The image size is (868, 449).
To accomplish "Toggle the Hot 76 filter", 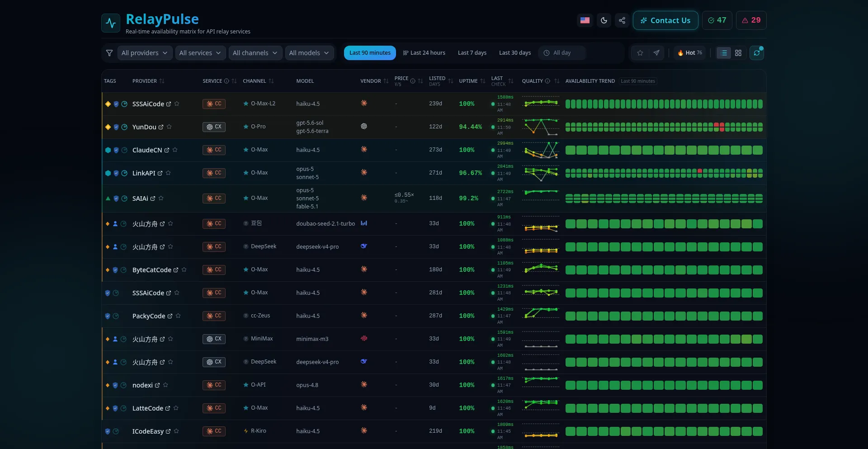I will [x=690, y=53].
